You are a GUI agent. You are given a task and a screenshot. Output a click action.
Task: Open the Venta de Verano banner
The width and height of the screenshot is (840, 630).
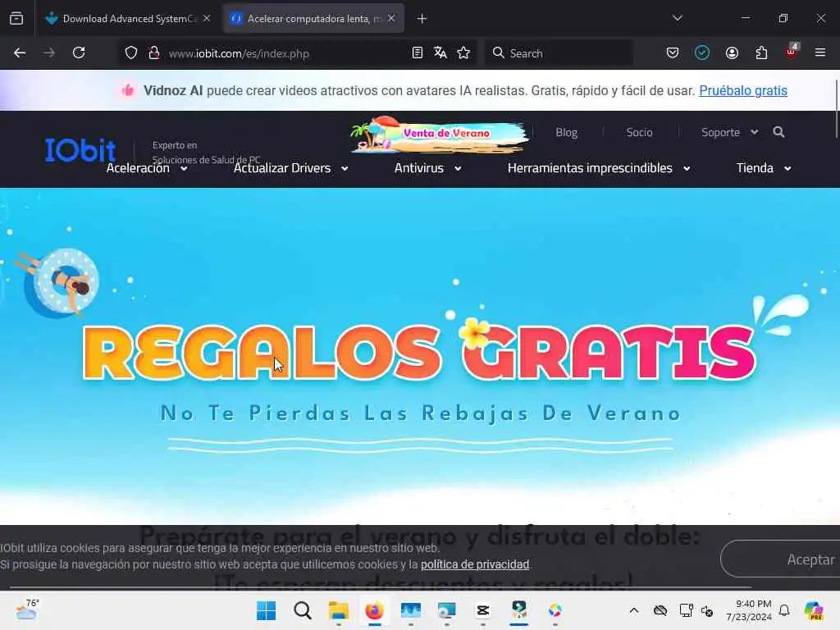(440, 134)
